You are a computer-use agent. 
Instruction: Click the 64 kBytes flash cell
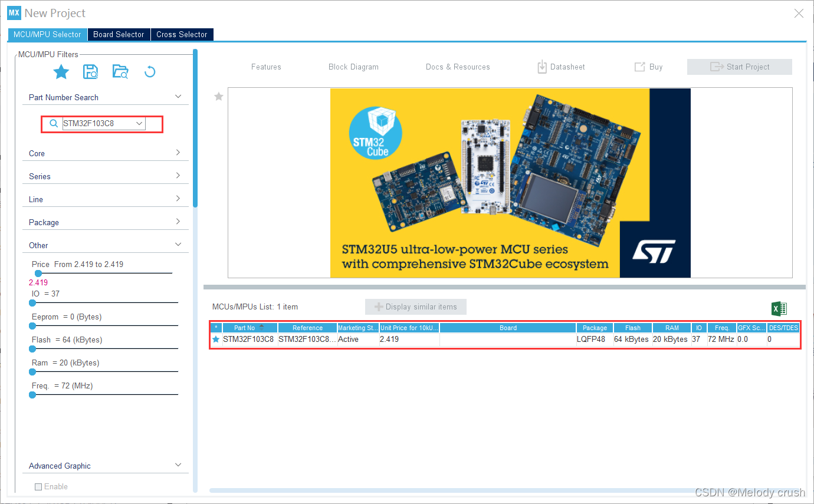[x=633, y=340]
